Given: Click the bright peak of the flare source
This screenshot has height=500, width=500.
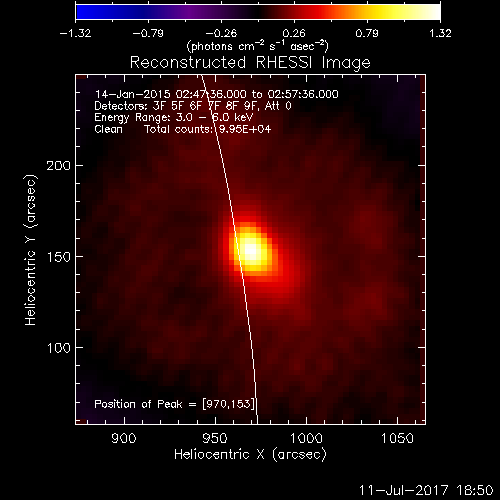Looking at the screenshot, I should 251,250.
